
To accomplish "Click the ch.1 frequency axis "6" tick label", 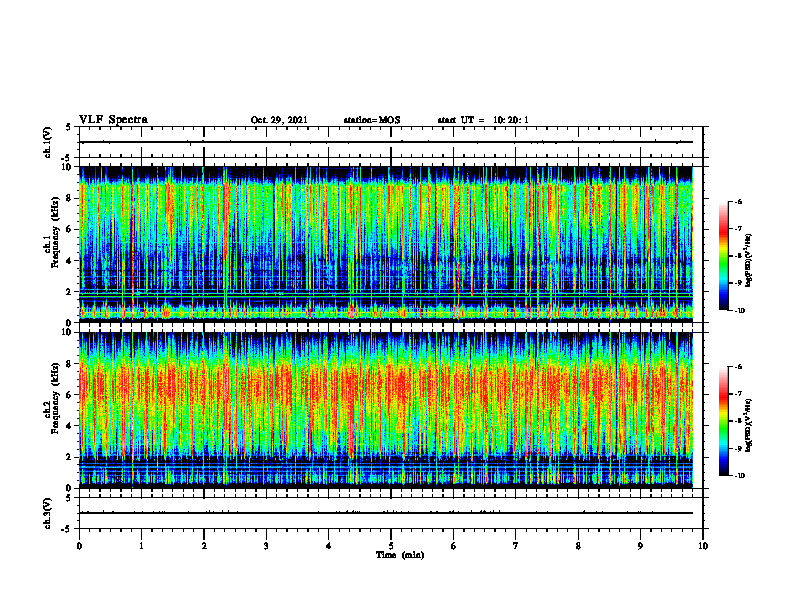I will [69, 229].
